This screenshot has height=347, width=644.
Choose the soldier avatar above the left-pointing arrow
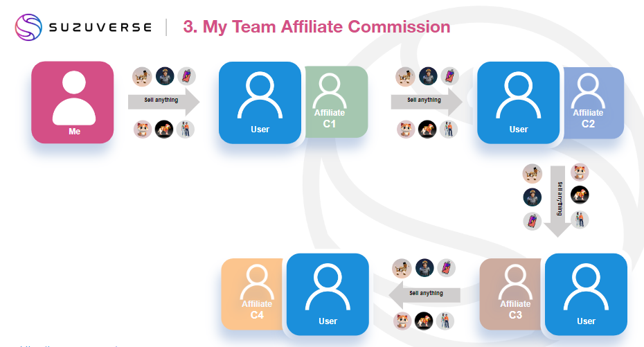coord(424,267)
